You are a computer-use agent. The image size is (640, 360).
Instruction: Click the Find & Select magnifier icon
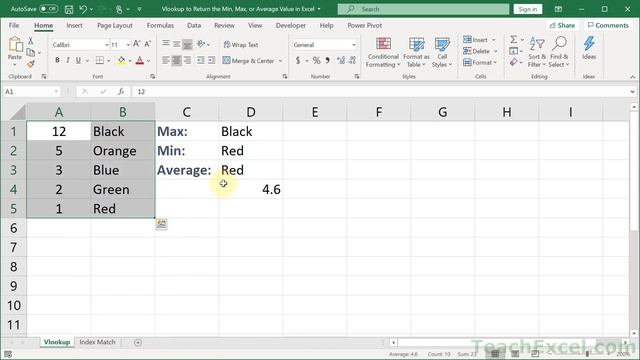(559, 44)
